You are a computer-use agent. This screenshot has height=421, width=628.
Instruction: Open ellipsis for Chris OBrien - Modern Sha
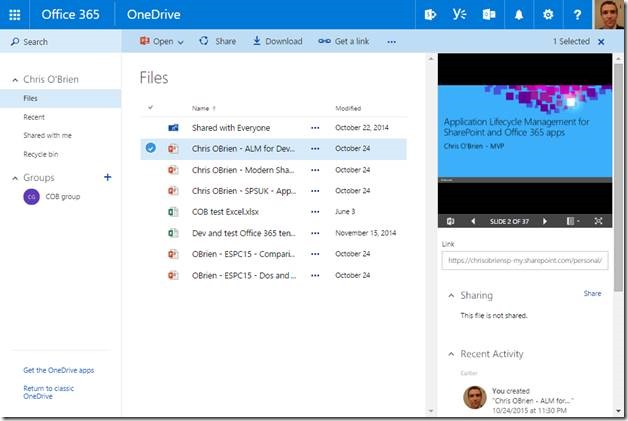pos(315,170)
